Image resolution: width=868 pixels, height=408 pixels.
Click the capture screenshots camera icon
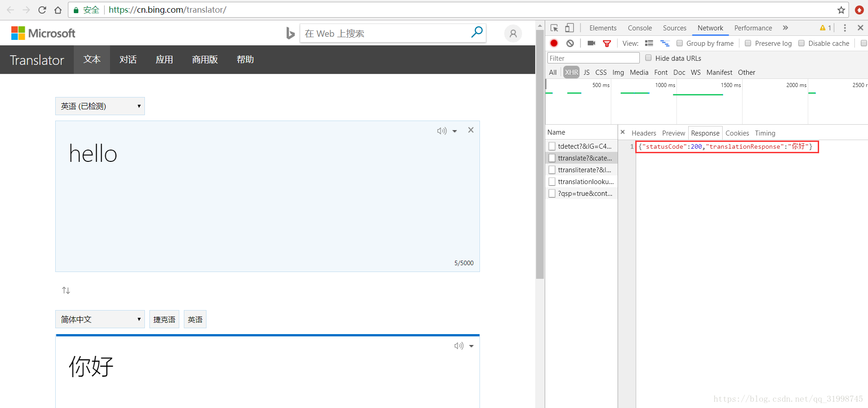click(591, 43)
